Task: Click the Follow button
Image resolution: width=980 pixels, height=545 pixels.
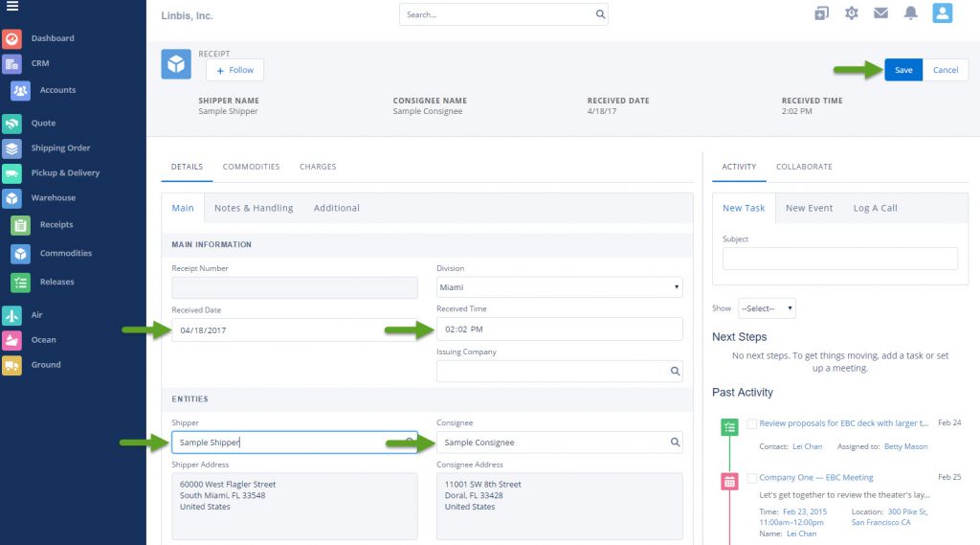Action: 234,70
